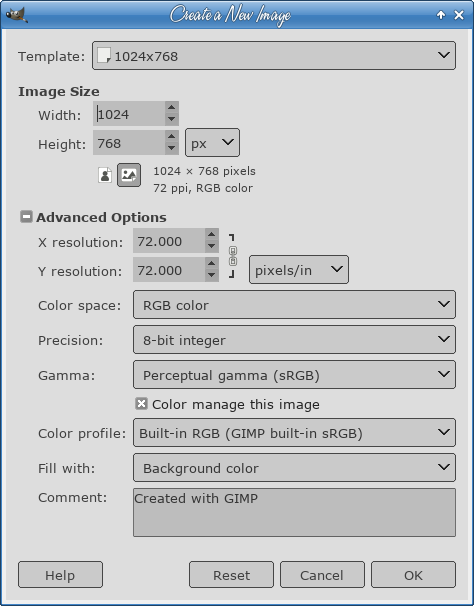Toggle the resolution chain link icon
The image size is (474, 606).
(x=232, y=256)
